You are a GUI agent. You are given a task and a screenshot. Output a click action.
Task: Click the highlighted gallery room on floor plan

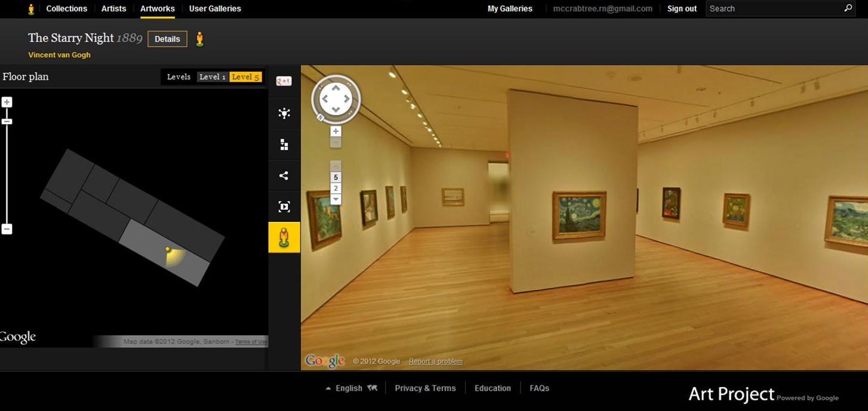[x=164, y=254]
